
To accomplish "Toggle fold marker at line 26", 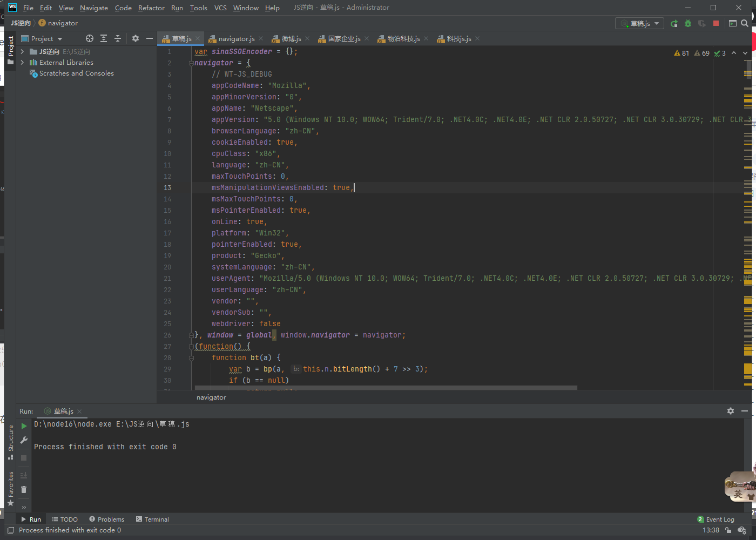I will click(191, 335).
